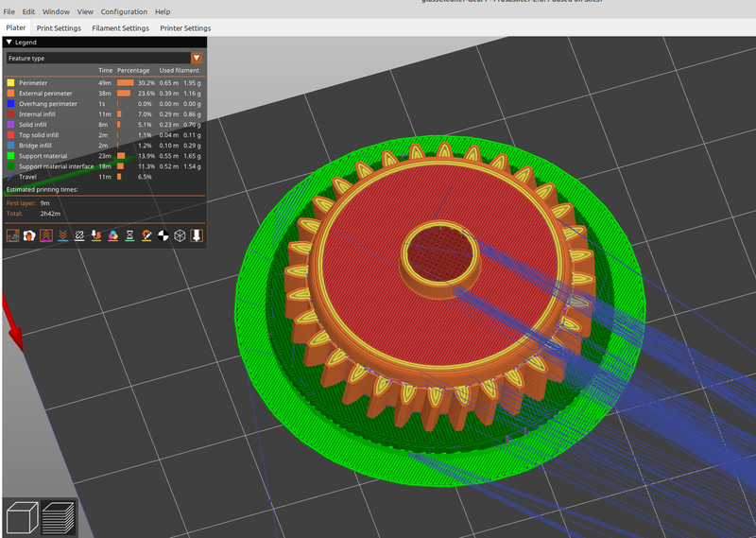Toggle the Shells wireframe cube icon

[x=180, y=234]
